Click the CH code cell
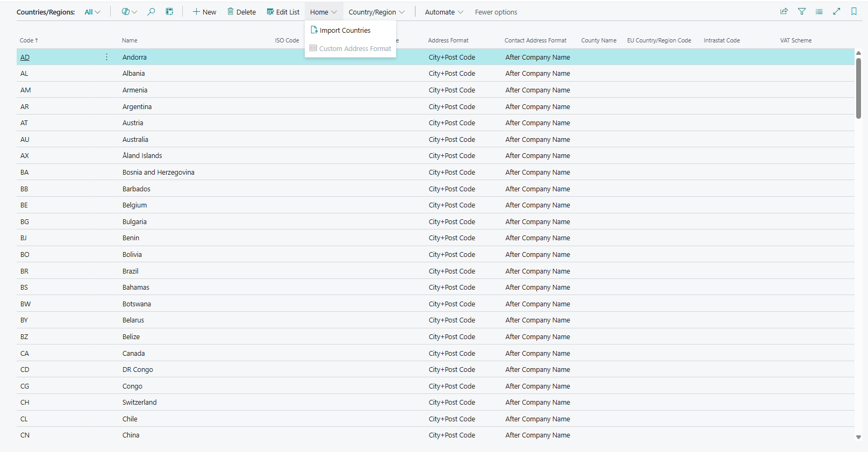This screenshot has width=868, height=452. point(25,403)
